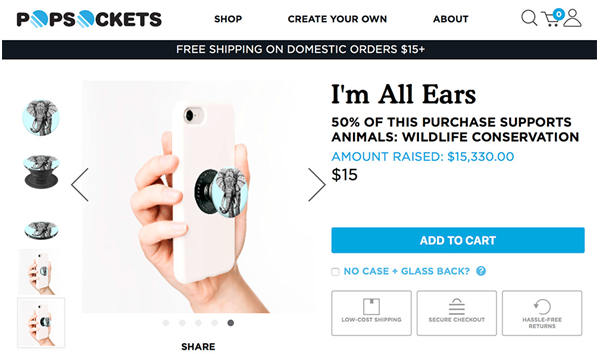Enable the No Case + Glass Back checkbox

click(x=335, y=272)
